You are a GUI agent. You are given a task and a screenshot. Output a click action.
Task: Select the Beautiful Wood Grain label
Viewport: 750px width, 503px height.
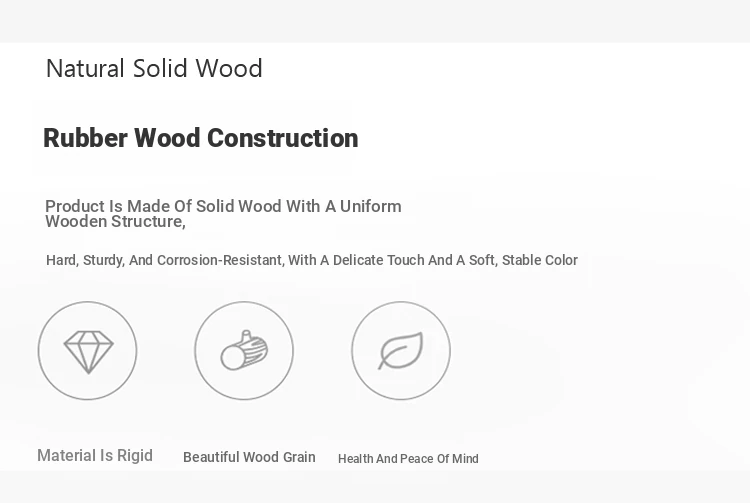pos(249,457)
